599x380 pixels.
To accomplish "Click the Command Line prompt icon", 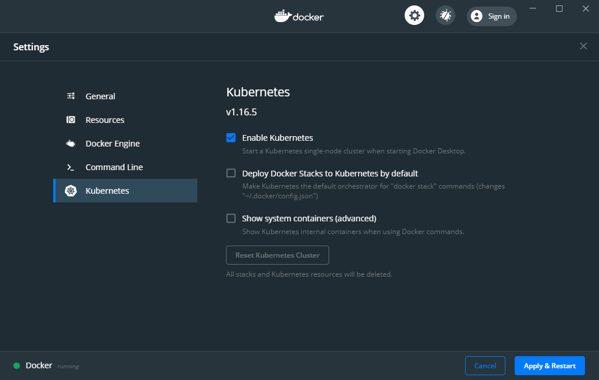I will (x=71, y=167).
